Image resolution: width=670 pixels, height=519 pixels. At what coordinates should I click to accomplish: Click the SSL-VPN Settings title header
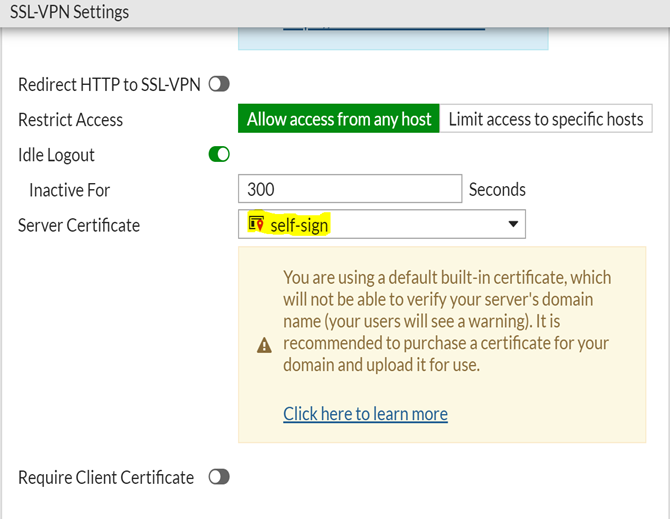click(x=70, y=13)
